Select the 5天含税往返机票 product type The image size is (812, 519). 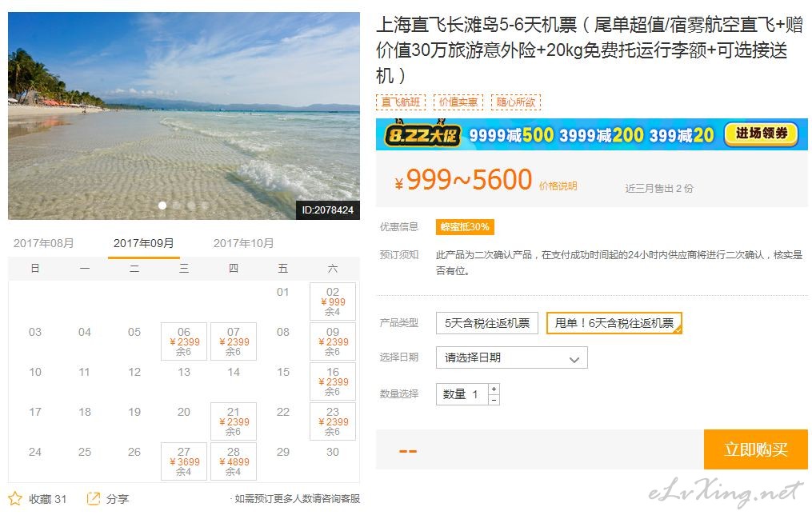(x=486, y=323)
